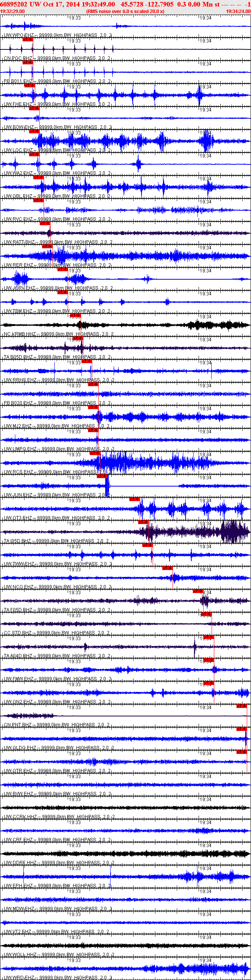Click the red pick marker on UW WPO trace
The height and width of the screenshot is (980, 251).
click(28, 39)
